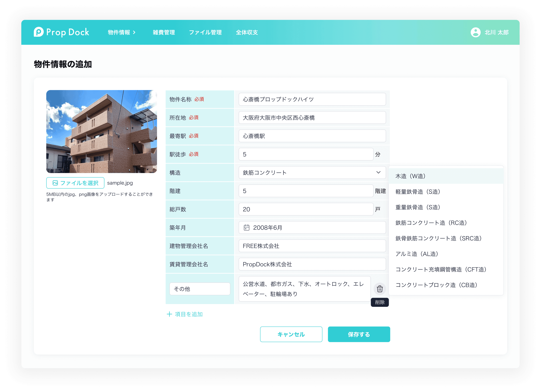Open the user avatar icon
Image resolution: width=541 pixels, height=392 pixels.
click(x=475, y=32)
